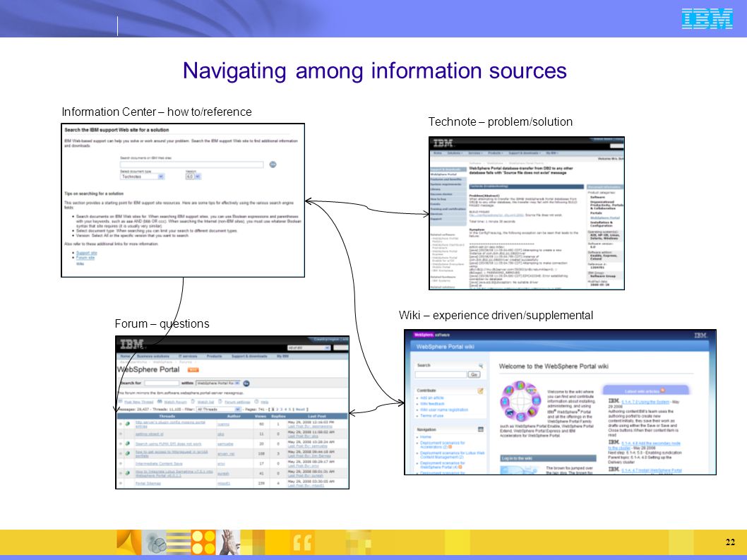Image resolution: width=747 pixels, height=560 pixels.
Task: Open Home tab in Forum navigation bar
Action: click(x=125, y=356)
